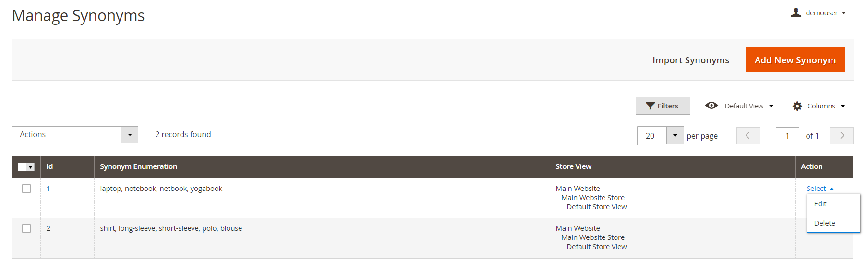
Task: Check the row 2 shirt synonym checkbox
Action: 26,228
